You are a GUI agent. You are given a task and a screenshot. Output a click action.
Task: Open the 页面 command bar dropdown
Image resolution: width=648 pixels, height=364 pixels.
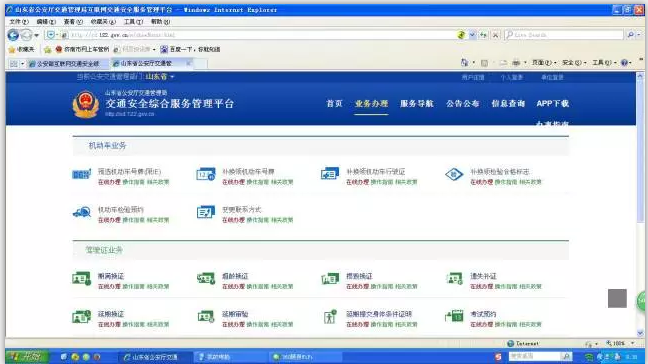tap(543, 63)
